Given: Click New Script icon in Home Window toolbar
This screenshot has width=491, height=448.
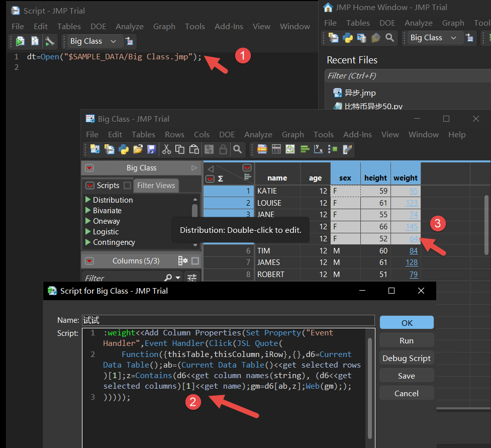Looking at the screenshot, I should [333, 38].
